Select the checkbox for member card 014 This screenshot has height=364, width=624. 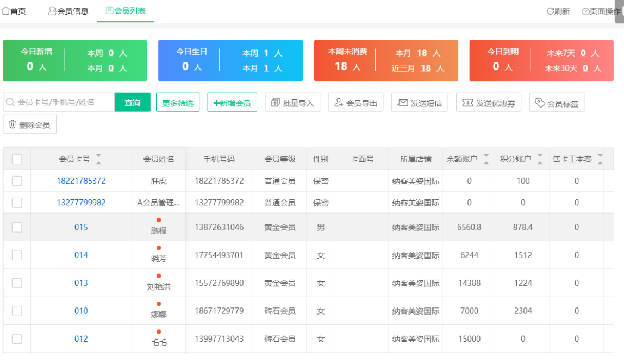pyautogui.click(x=17, y=255)
